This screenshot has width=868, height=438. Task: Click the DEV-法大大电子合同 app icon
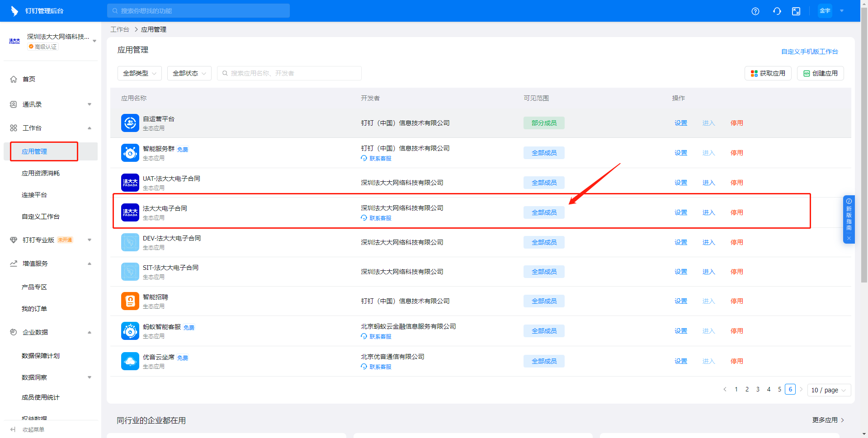[130, 242]
